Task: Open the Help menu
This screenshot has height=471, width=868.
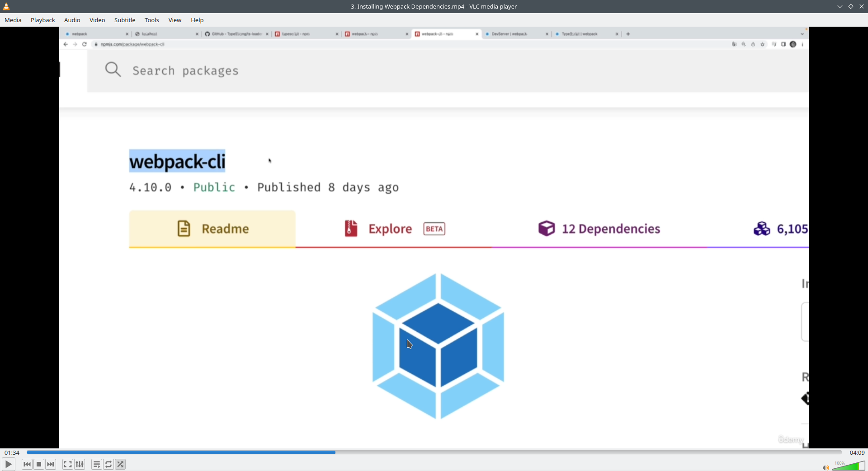Action: pos(197,20)
